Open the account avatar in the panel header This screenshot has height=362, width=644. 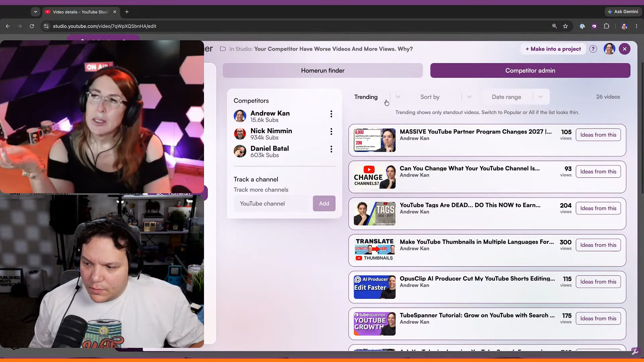click(609, 49)
